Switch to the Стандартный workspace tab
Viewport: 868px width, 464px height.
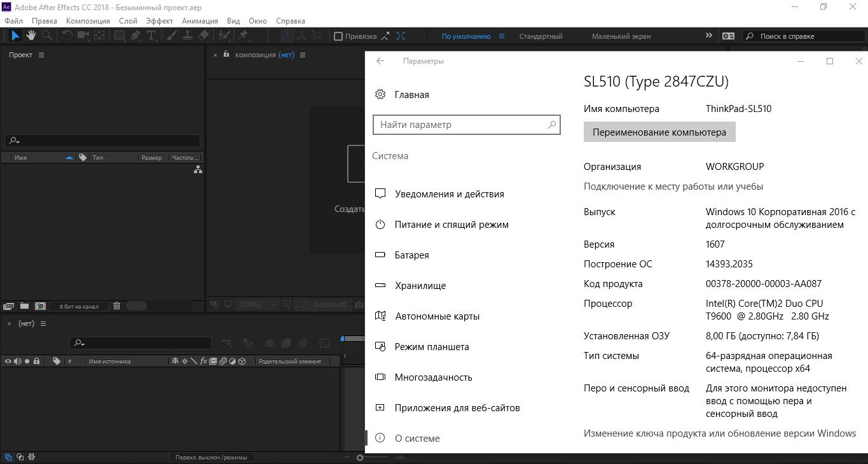pos(541,36)
